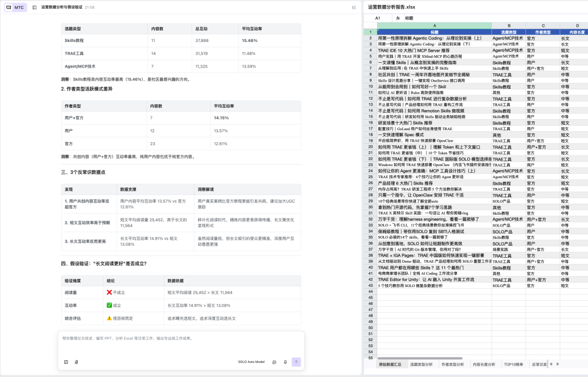
Task: Click cell 'TRAE IDE 10 大热门 MCP Server 推荐'
Action: 434,50
